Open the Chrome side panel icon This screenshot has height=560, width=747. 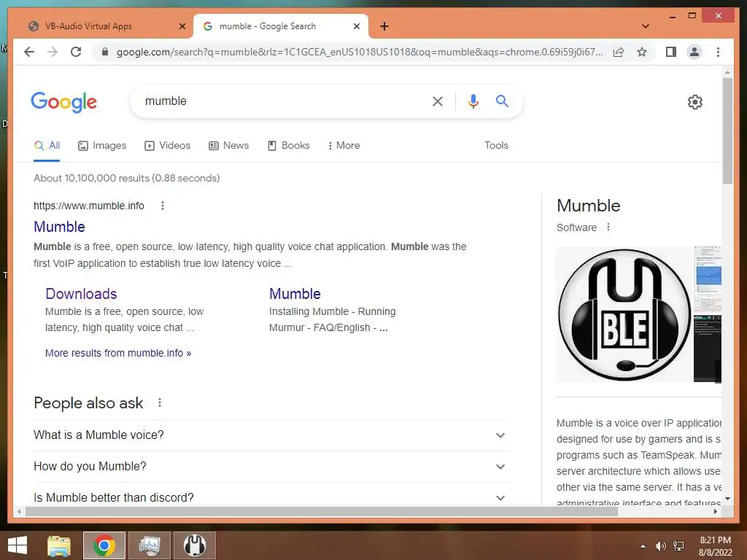click(x=671, y=52)
